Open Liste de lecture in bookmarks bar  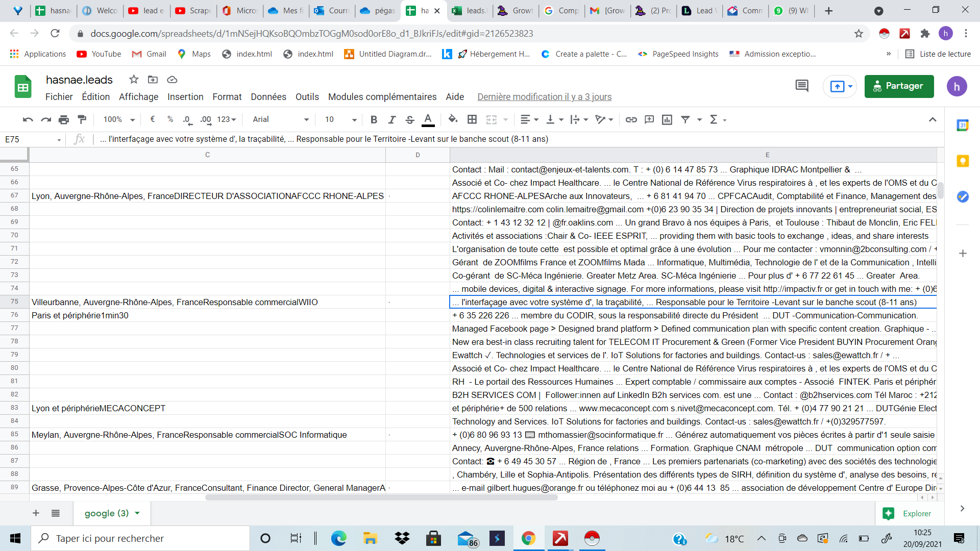[938, 54]
